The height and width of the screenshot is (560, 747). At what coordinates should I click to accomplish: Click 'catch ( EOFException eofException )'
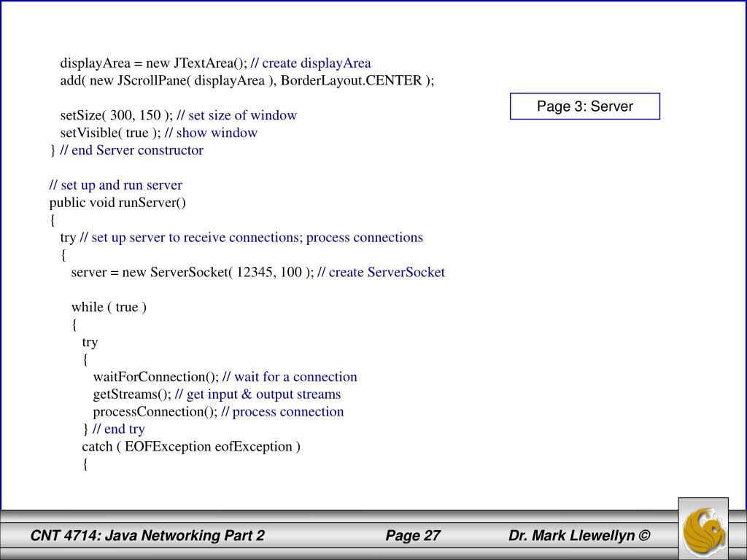click(x=191, y=447)
